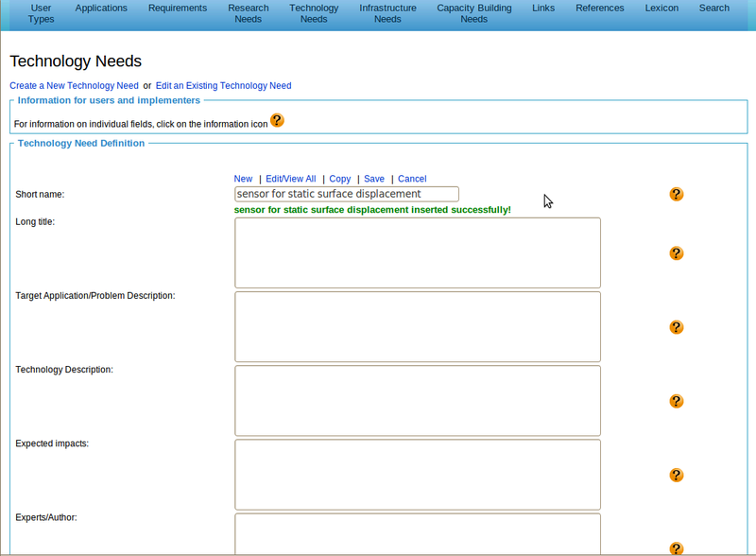This screenshot has width=756, height=556.
Task: Click Create a New Technology Need link
Action: (74, 86)
